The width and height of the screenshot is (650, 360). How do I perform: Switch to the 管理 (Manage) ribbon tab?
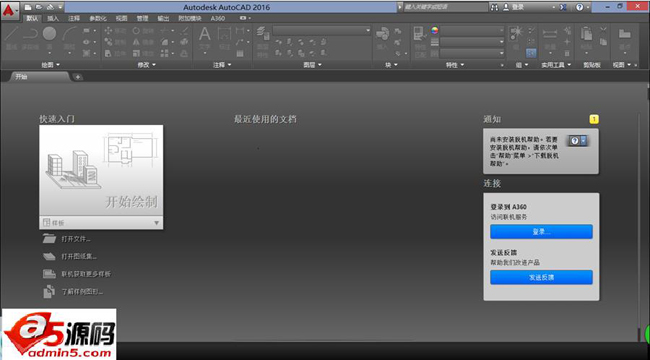tap(142, 18)
